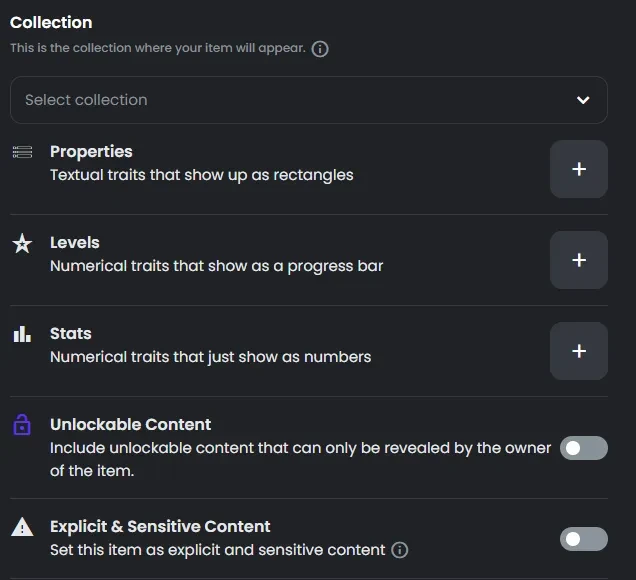Turn on Explicit & Sensitive Content switch

[x=584, y=539]
